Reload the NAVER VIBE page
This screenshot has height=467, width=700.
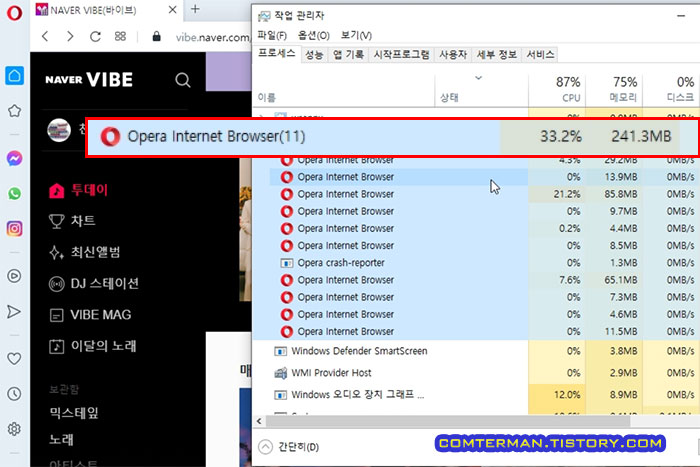click(x=95, y=36)
